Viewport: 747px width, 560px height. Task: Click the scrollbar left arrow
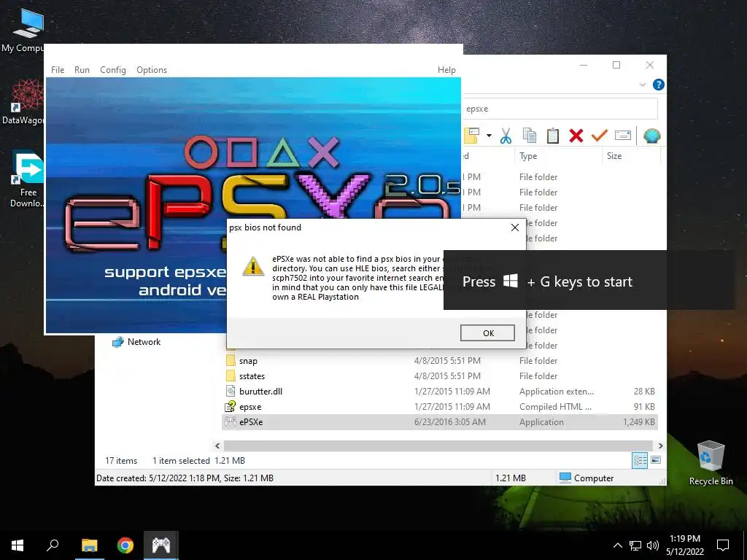pos(217,446)
